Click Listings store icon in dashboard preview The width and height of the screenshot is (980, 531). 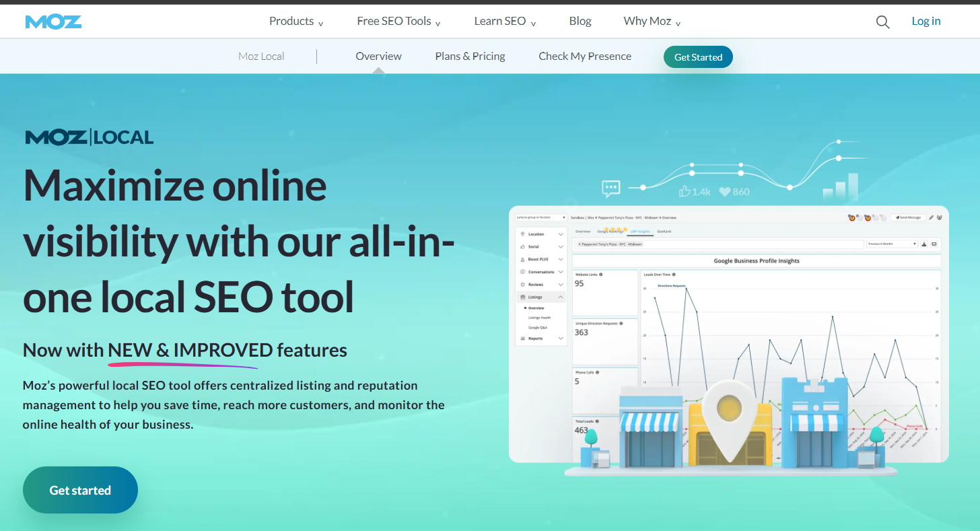click(522, 297)
